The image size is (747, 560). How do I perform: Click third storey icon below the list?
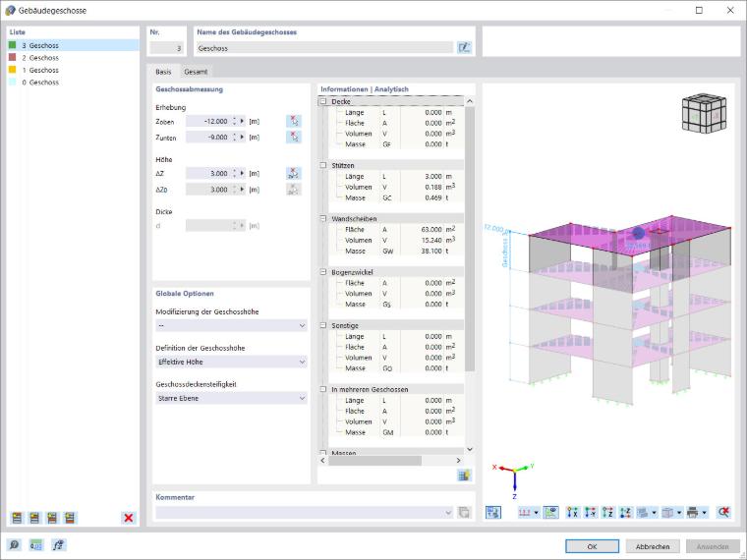52,518
